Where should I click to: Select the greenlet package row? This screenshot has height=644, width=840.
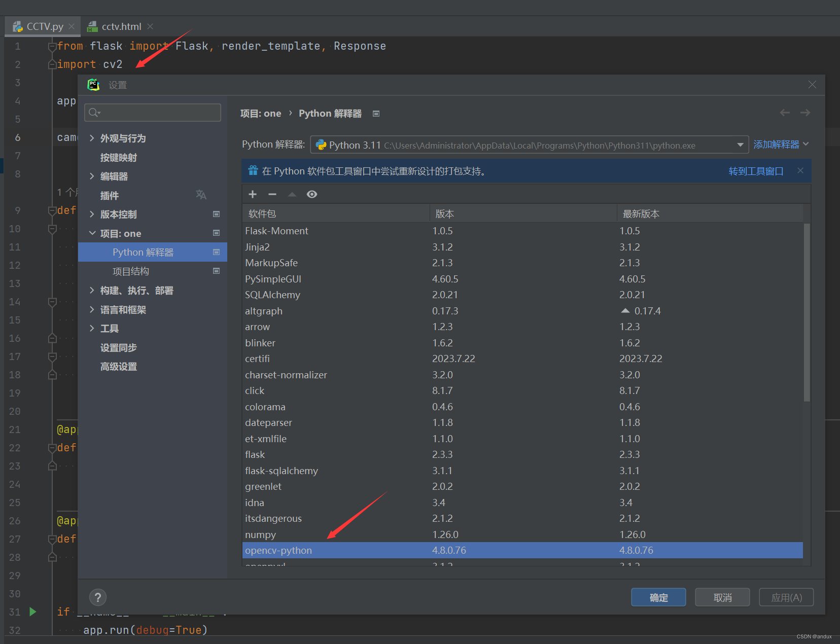pos(522,486)
